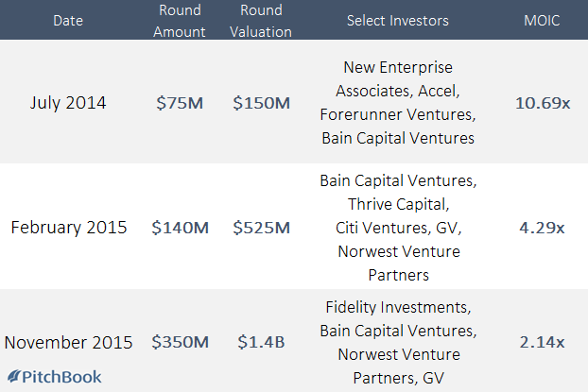Select the 4.29x MOIC value
The height and width of the screenshot is (392, 588).
(542, 228)
